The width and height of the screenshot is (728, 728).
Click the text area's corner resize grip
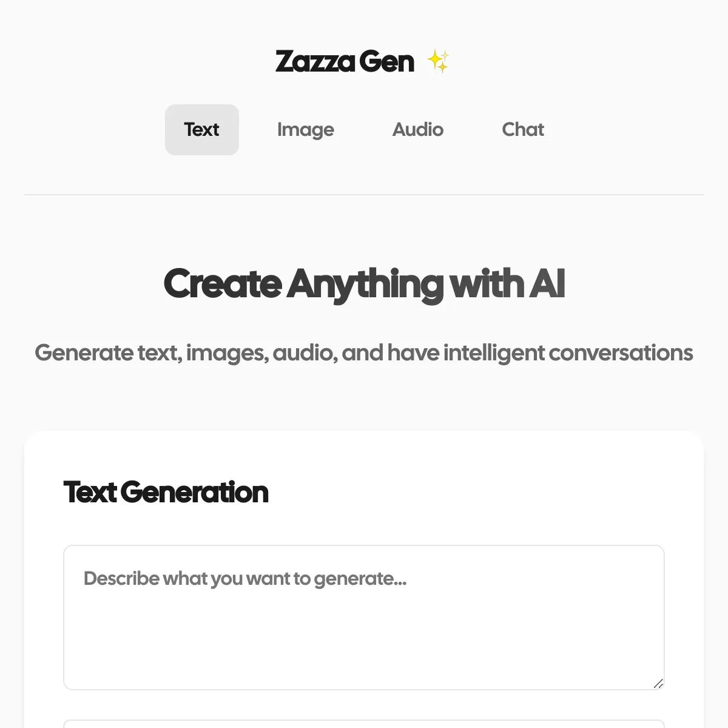click(658, 684)
